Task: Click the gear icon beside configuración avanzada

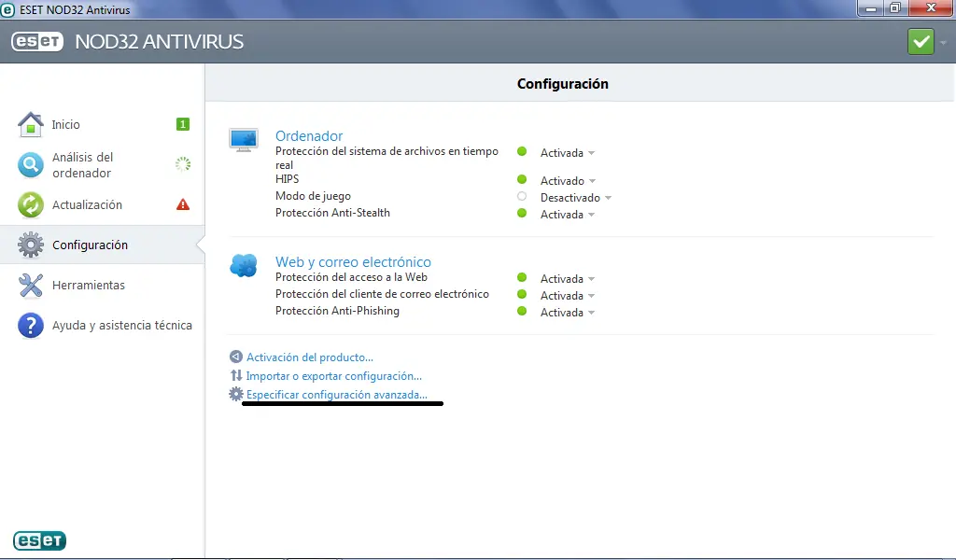Action: click(x=236, y=394)
